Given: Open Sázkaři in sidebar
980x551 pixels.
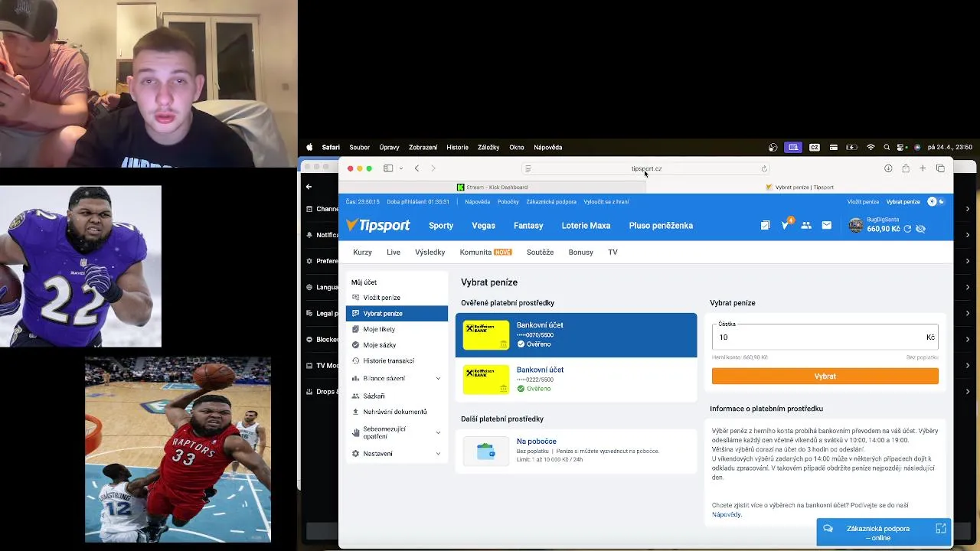Looking at the screenshot, I should click(397, 396).
